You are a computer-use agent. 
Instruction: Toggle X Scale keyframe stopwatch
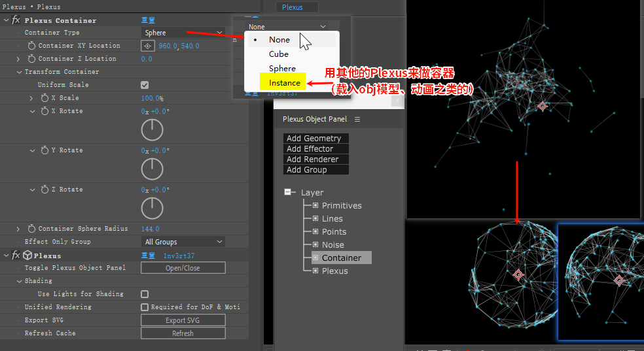point(45,98)
